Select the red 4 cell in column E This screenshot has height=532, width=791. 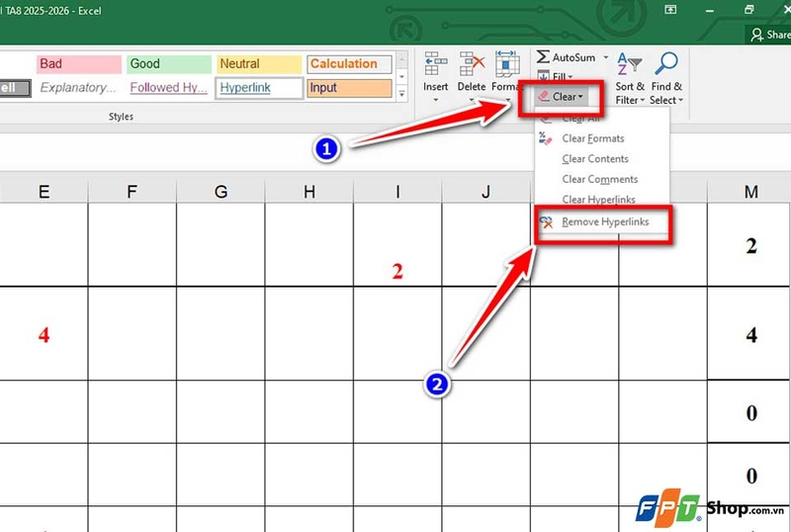coord(44,333)
